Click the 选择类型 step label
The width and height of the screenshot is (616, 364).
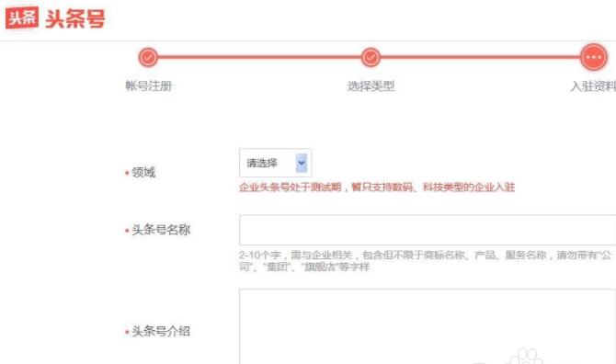371,85
